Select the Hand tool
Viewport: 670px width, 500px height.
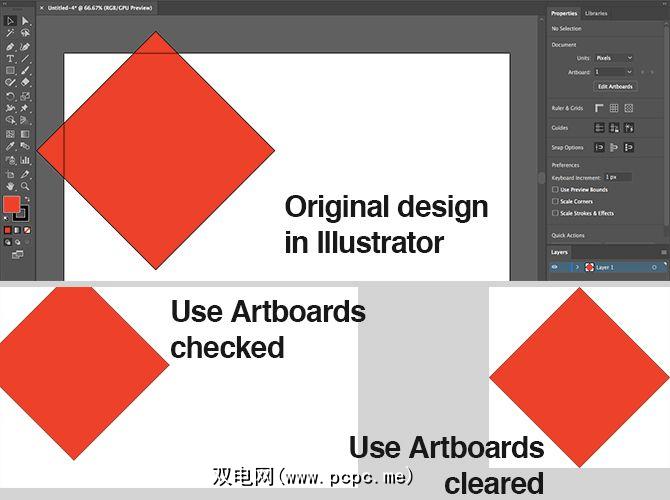(10, 186)
